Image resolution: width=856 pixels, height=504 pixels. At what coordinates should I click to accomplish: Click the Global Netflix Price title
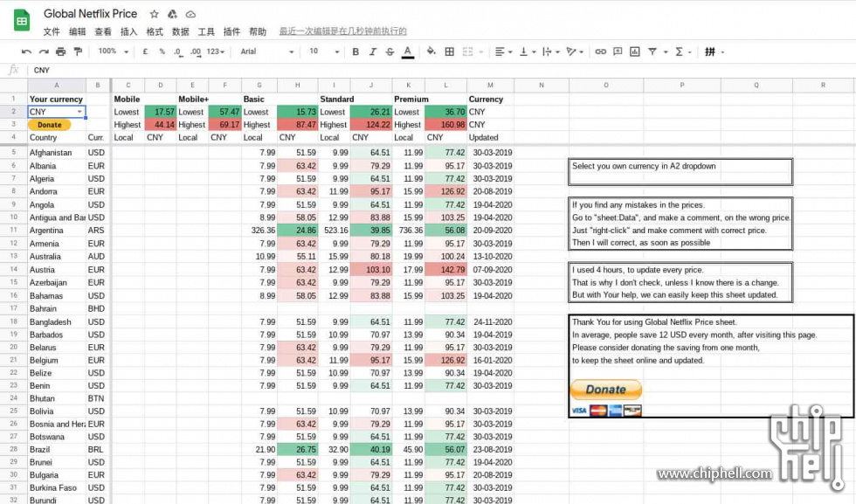pyautogui.click(x=90, y=14)
